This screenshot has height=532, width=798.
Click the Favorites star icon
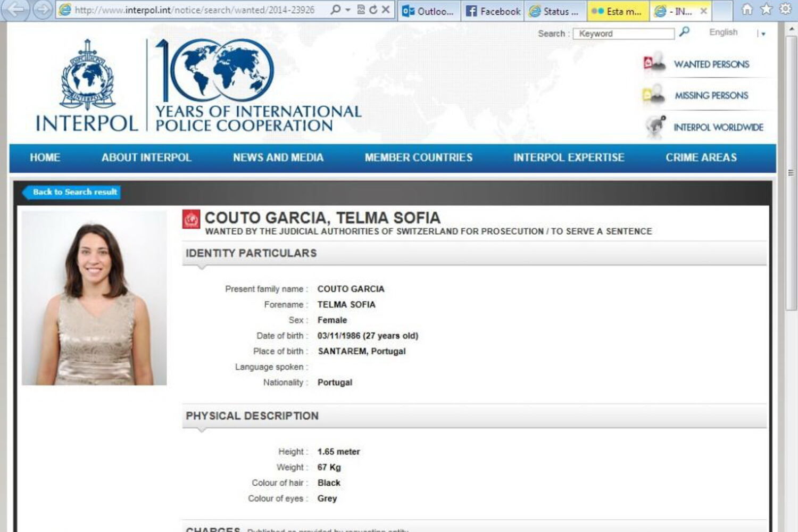766,10
